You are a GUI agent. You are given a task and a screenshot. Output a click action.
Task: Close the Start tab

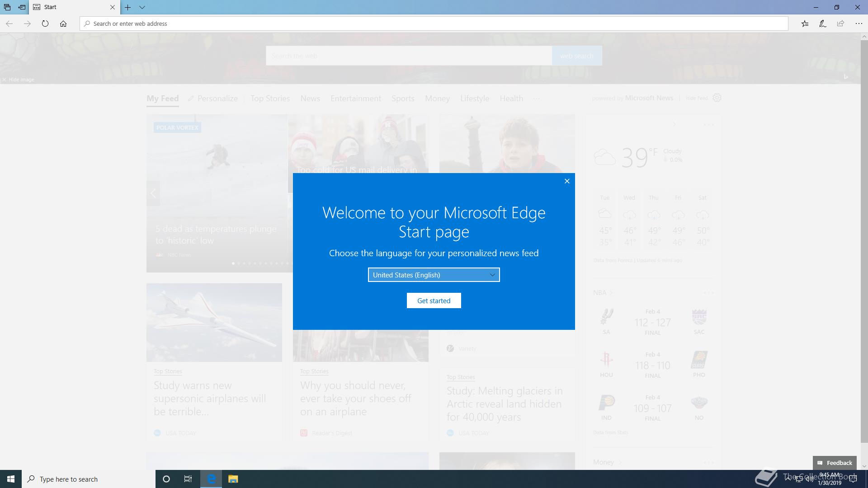pyautogui.click(x=113, y=7)
